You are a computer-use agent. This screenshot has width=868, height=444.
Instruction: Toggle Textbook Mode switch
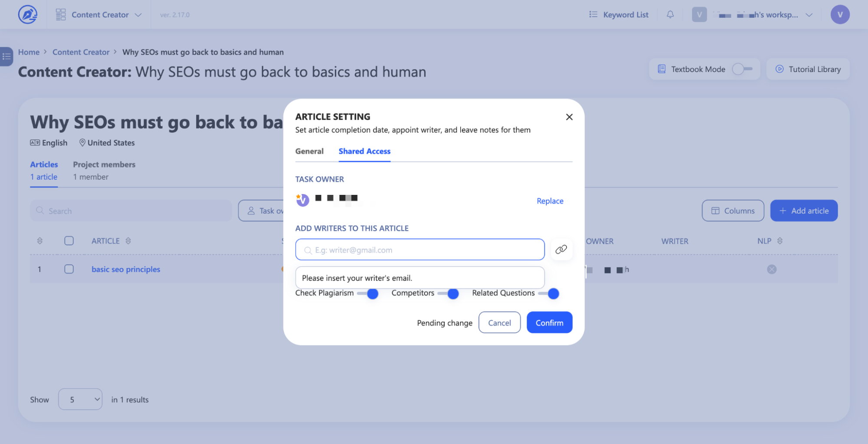(742, 69)
